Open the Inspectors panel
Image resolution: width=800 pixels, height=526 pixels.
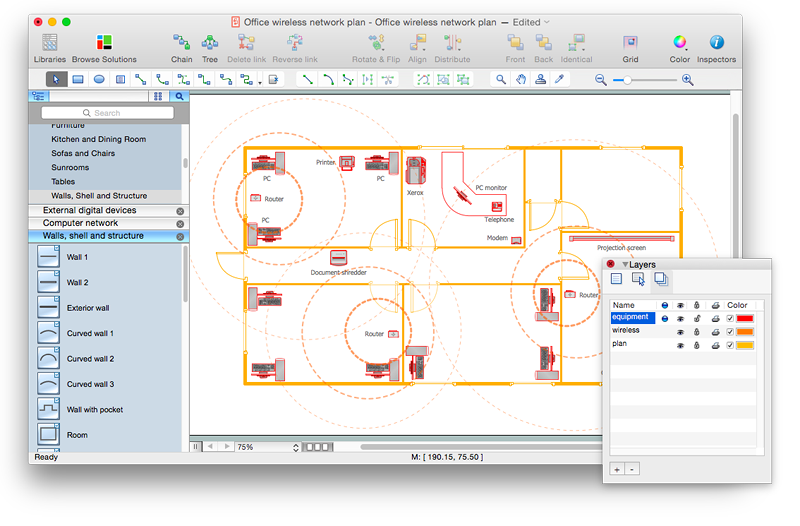(716, 43)
